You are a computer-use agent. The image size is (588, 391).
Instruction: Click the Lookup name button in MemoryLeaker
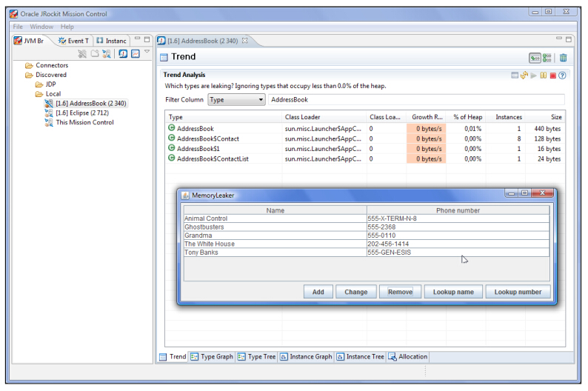[x=453, y=292]
